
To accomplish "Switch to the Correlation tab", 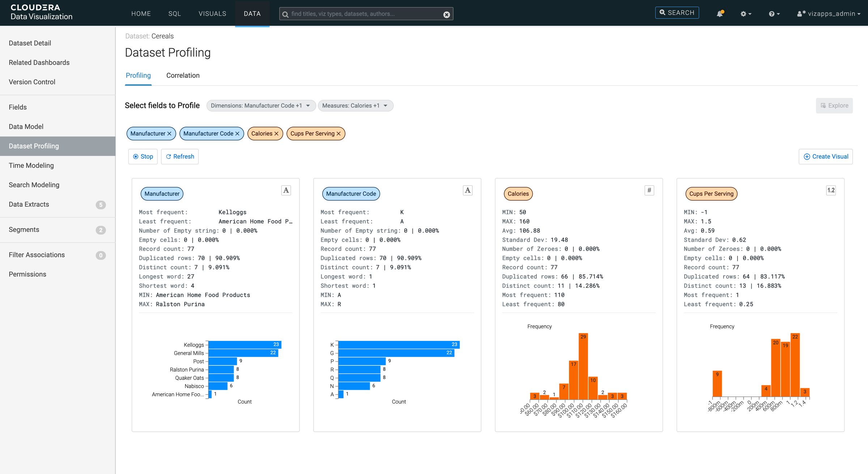I will pyautogui.click(x=183, y=76).
